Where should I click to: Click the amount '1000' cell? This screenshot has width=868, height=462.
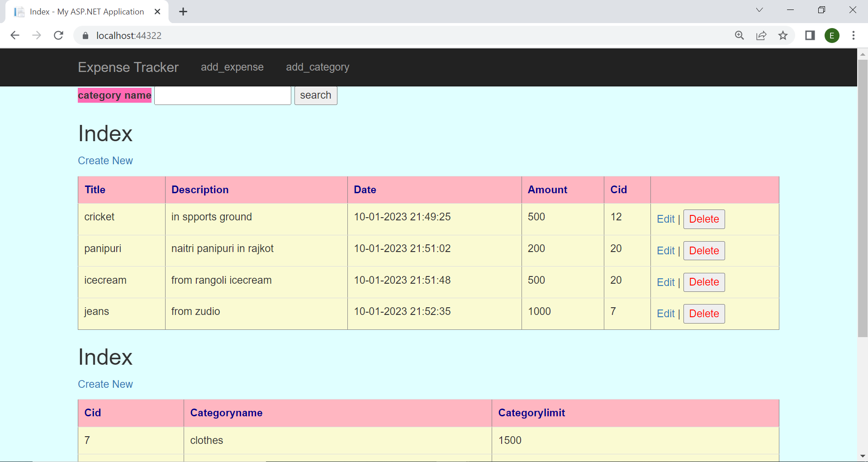(563, 314)
